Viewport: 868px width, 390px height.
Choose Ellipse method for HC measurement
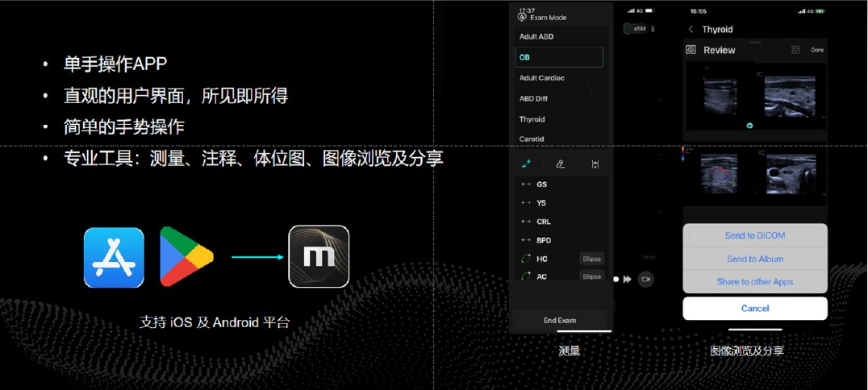pyautogui.click(x=591, y=259)
